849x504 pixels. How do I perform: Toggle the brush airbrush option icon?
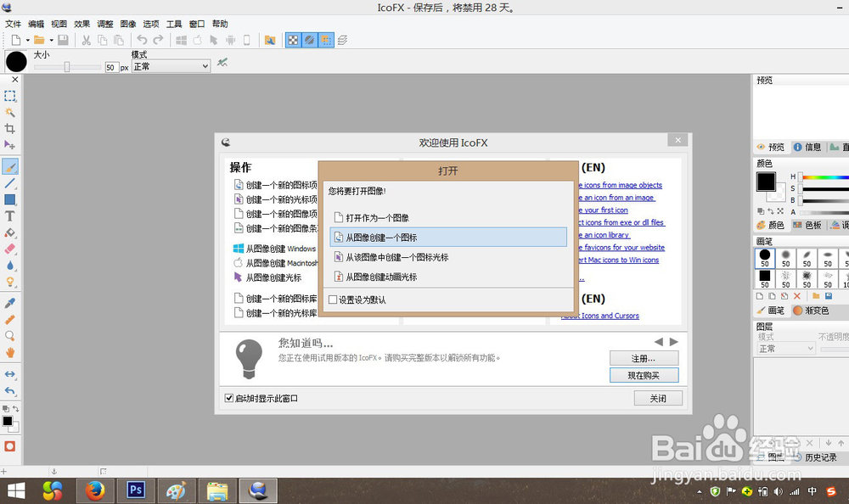(222, 63)
